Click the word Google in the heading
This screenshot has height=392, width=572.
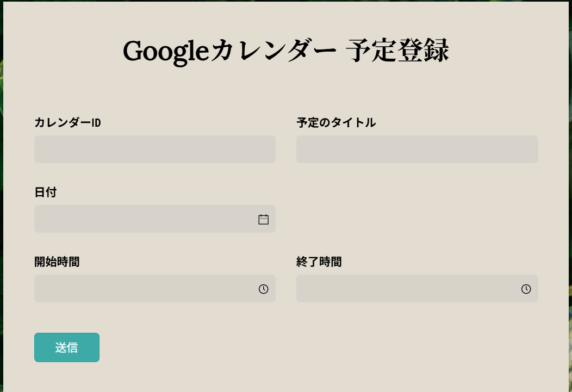pyautogui.click(x=166, y=51)
